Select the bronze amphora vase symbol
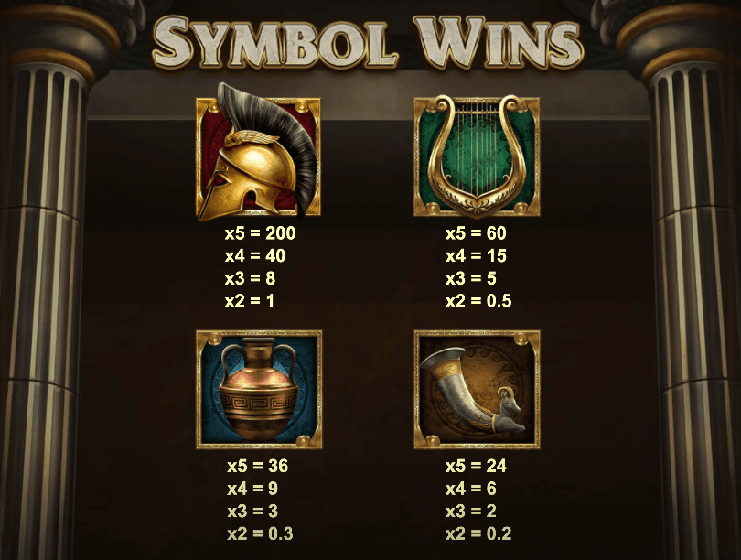This screenshot has height=560, width=741. point(259,390)
